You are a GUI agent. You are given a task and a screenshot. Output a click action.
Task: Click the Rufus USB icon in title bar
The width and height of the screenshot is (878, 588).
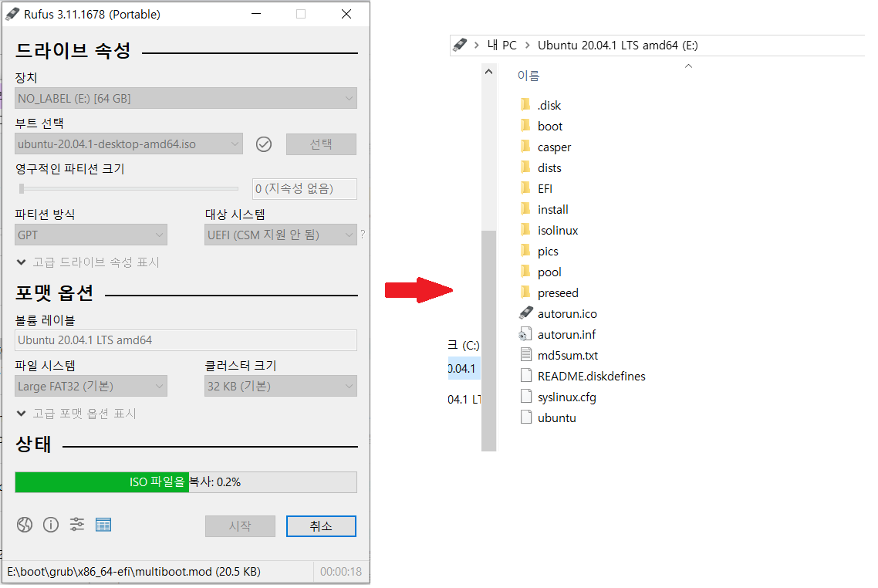coord(12,14)
